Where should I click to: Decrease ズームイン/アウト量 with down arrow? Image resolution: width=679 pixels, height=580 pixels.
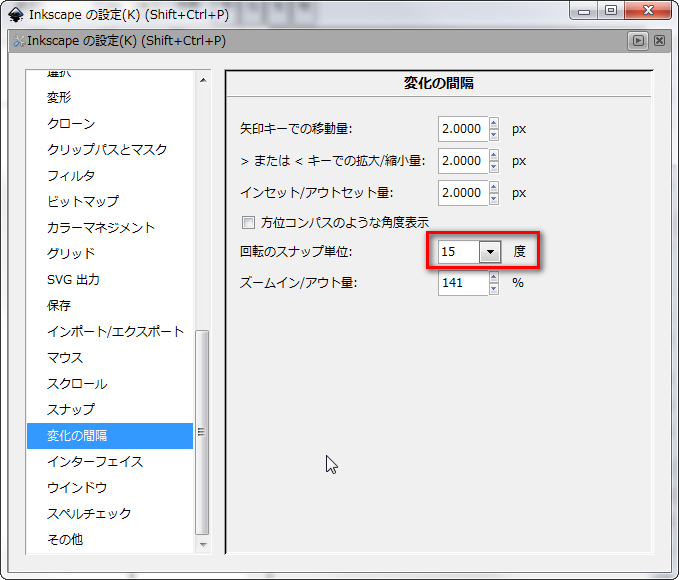[494, 289]
